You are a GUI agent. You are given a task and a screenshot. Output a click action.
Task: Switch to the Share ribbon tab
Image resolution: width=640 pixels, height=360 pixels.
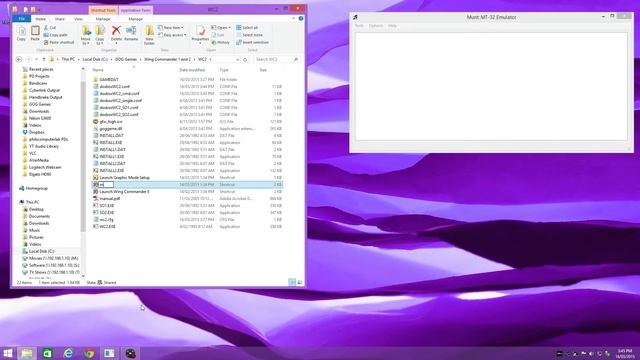pos(60,19)
